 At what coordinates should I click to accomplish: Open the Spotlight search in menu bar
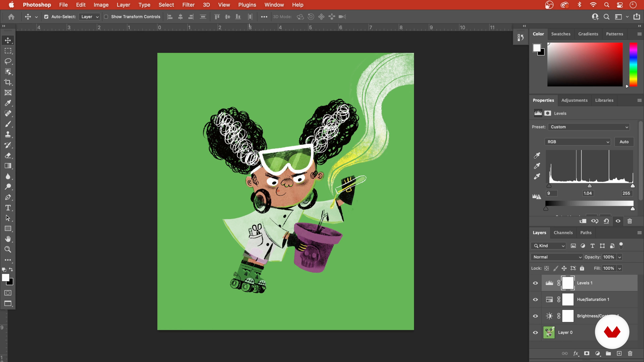(x=606, y=5)
